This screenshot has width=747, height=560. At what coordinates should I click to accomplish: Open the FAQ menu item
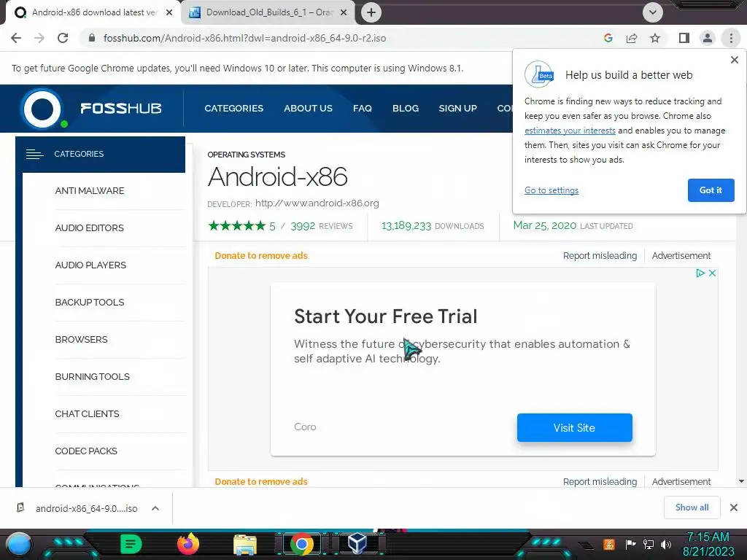(x=363, y=109)
